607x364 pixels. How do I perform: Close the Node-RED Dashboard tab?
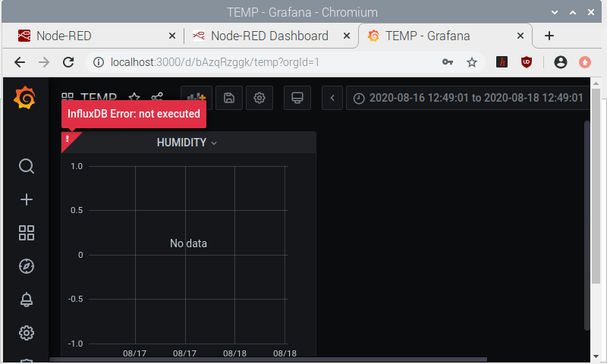(x=347, y=36)
